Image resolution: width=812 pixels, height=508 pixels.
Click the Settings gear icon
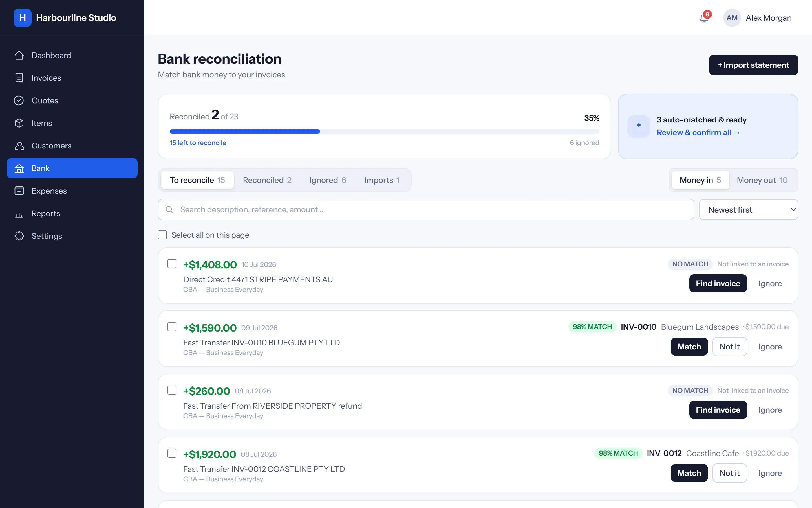[19, 236]
